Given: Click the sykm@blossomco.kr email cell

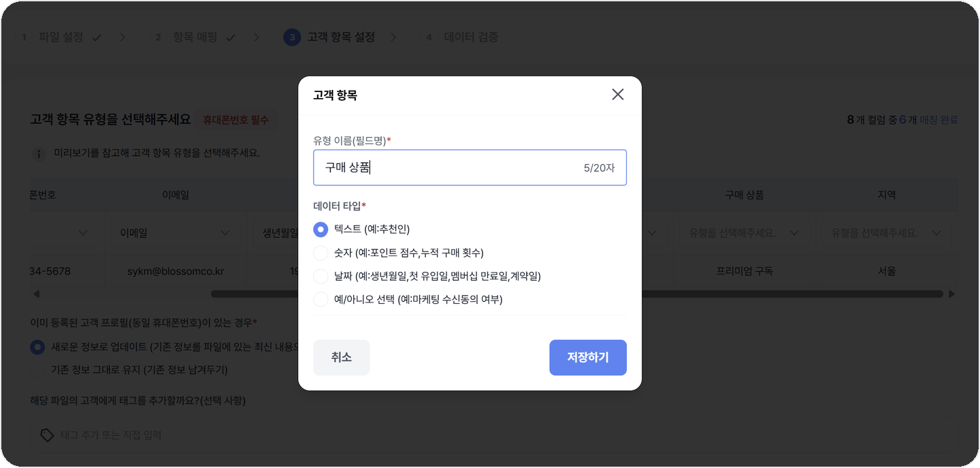Looking at the screenshot, I should [x=176, y=271].
